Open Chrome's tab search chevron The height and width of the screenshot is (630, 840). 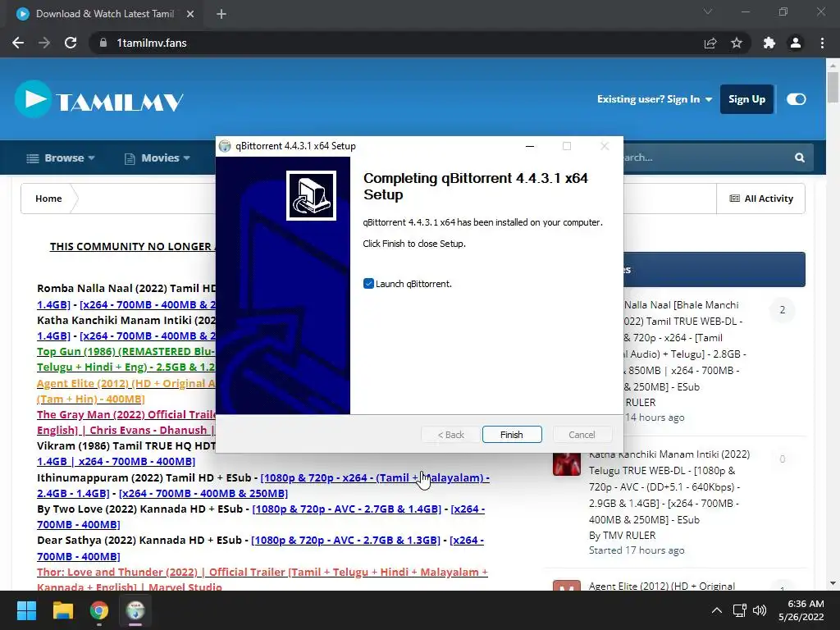[x=708, y=11]
